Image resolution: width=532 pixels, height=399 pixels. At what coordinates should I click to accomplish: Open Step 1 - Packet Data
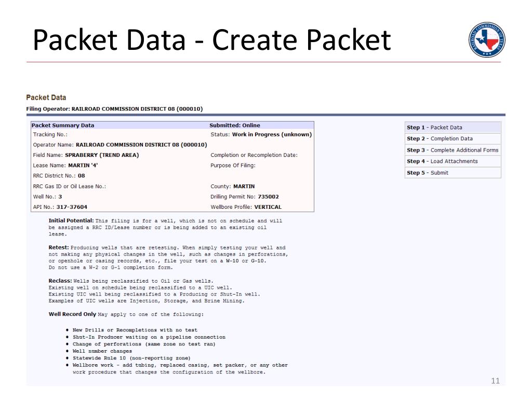coord(453,127)
